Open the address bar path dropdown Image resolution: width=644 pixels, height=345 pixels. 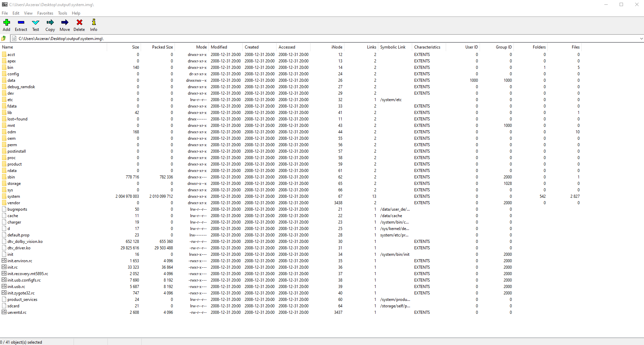[641, 39]
